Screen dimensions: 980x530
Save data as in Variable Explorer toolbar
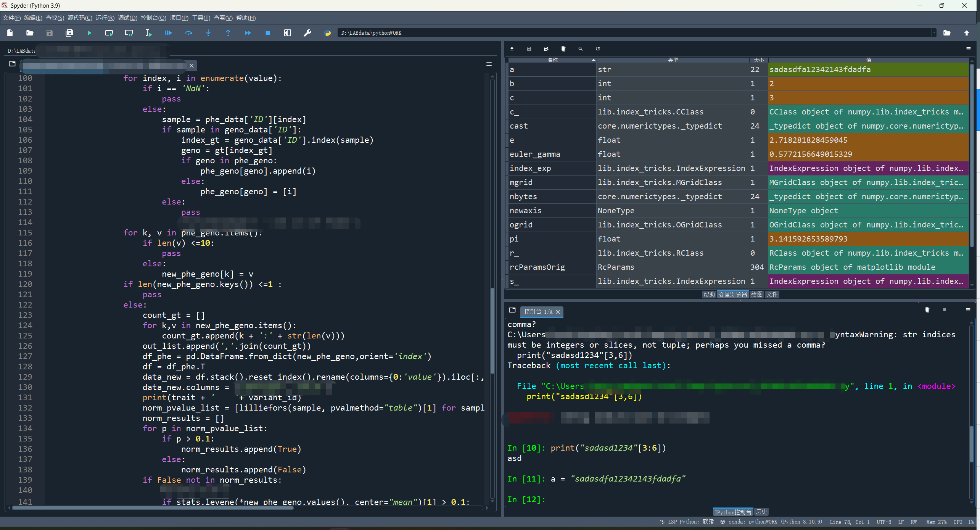coord(546,49)
